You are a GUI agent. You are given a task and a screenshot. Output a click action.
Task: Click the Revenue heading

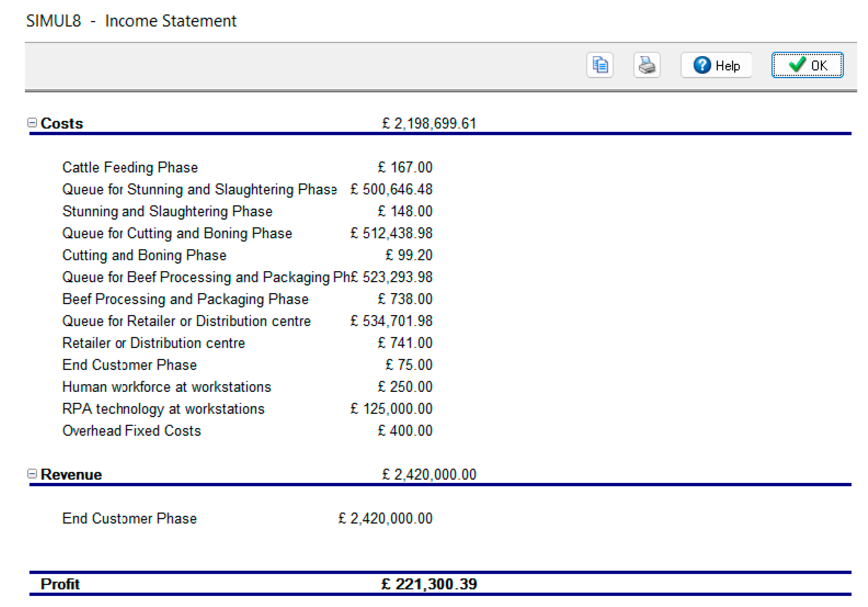(71, 474)
